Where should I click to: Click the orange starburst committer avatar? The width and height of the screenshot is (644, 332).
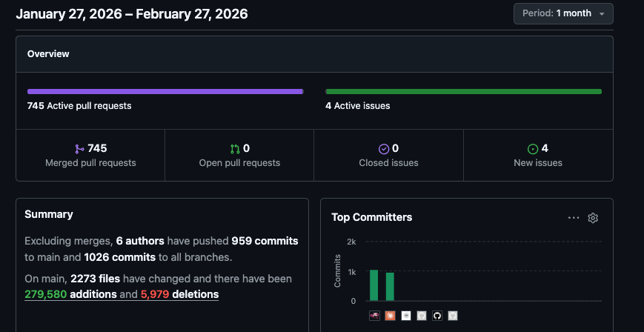[x=390, y=316]
